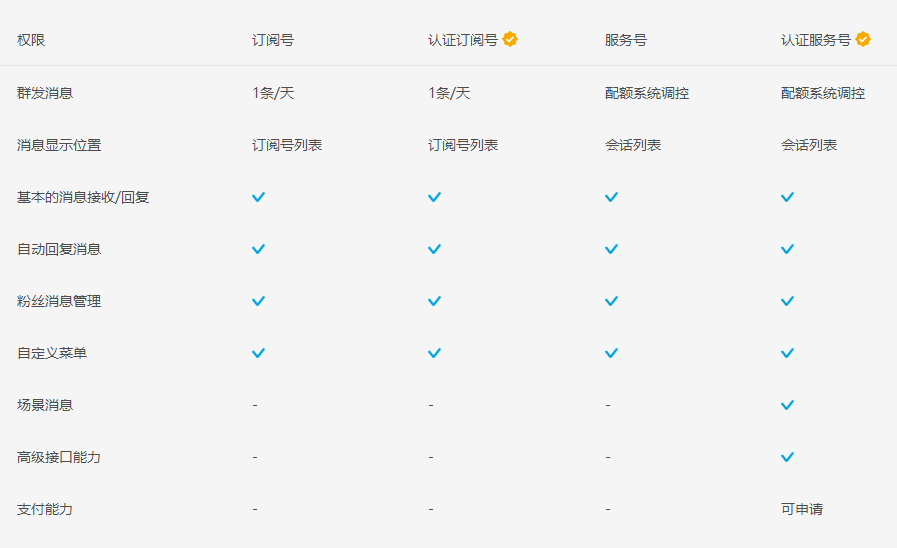Click the 订阅号 column header
Screen dimensions: 897x548
click(273, 40)
